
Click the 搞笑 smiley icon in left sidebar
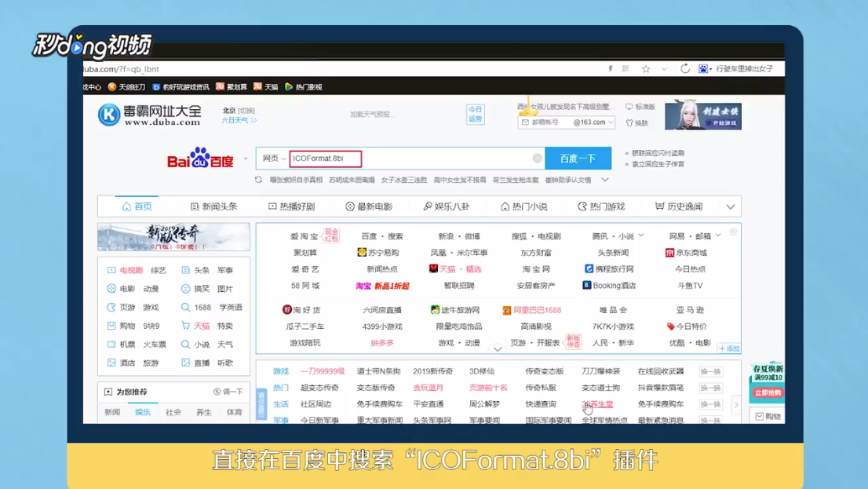click(x=185, y=289)
